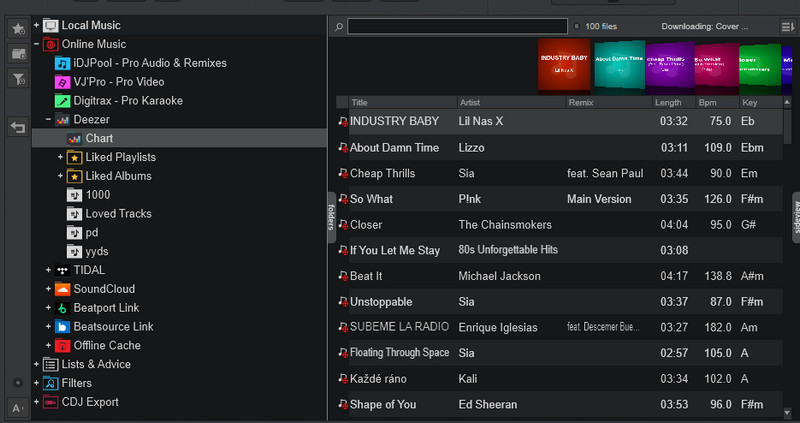Expand the TIDAL tree node

(48, 270)
